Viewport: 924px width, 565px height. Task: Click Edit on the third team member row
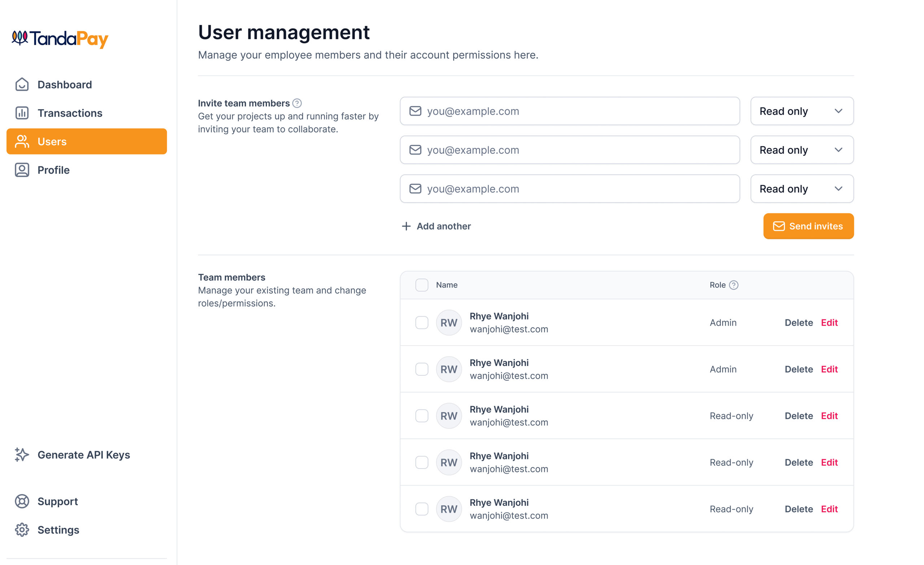(x=829, y=416)
